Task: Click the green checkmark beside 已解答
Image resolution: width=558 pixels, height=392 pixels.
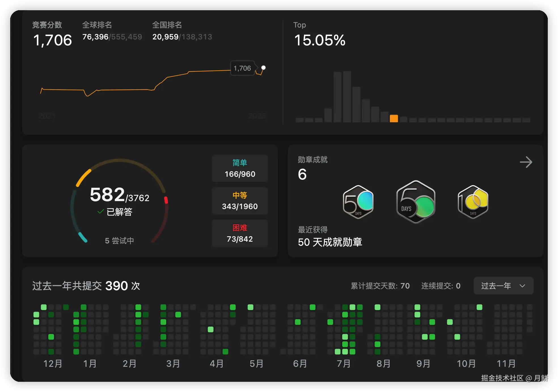Action: click(100, 212)
